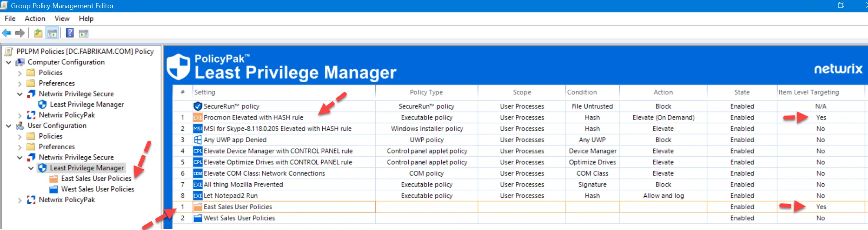Expand Policies folder under Computer Configuration
The width and height of the screenshot is (868, 230).
coord(20,73)
